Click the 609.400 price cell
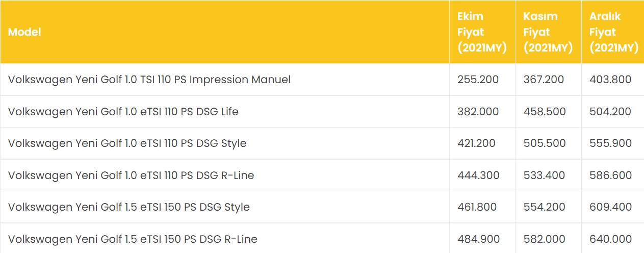This screenshot has width=644, height=253. point(610,207)
